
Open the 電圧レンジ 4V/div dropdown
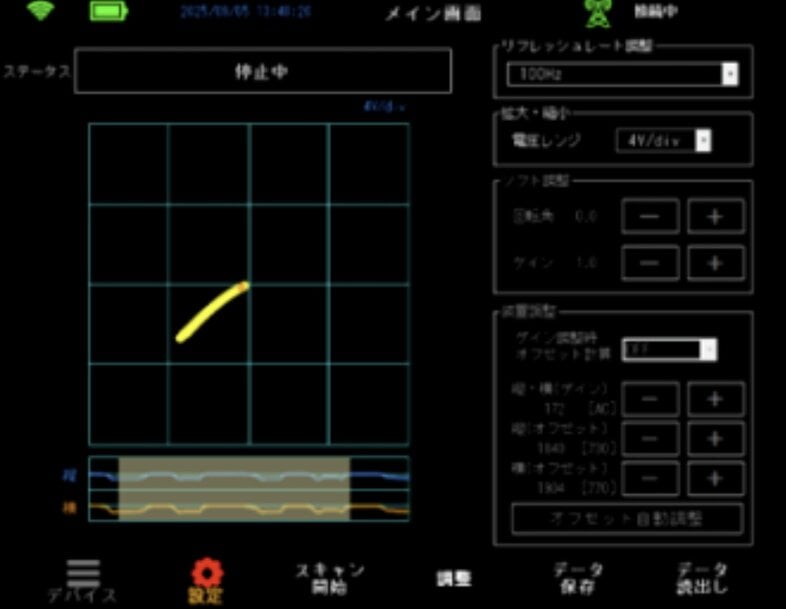click(663, 140)
